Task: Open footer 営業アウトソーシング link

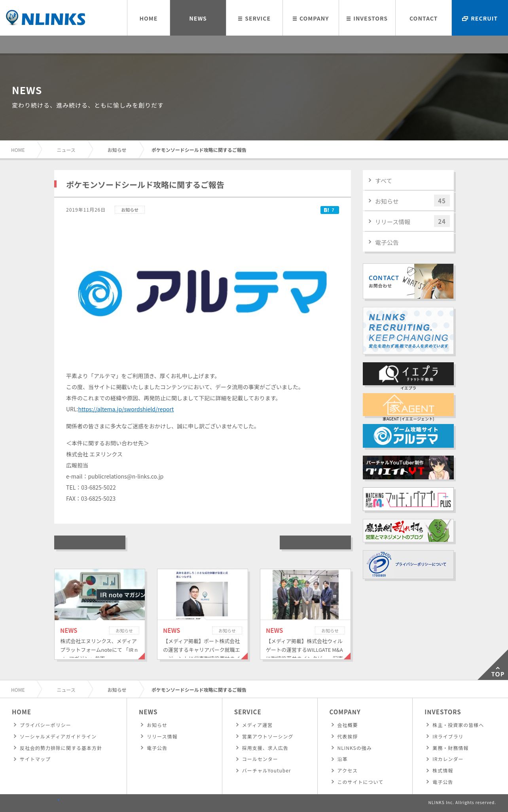Action: click(x=267, y=736)
